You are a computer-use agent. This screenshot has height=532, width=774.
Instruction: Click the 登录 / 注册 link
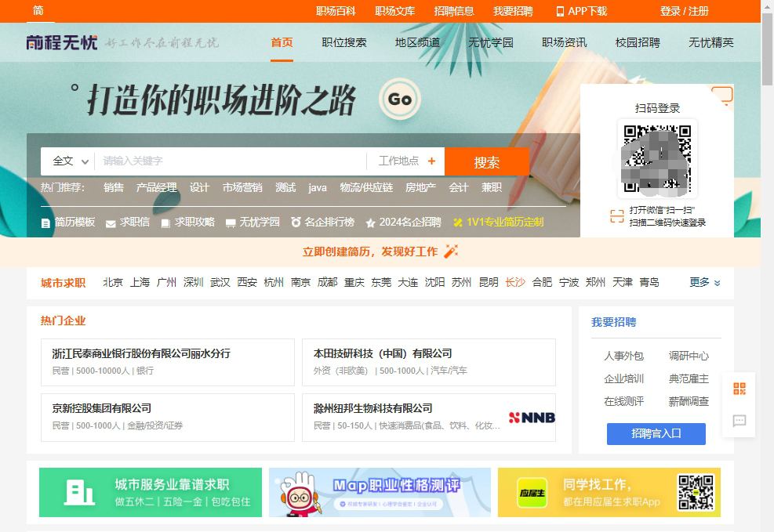point(684,11)
